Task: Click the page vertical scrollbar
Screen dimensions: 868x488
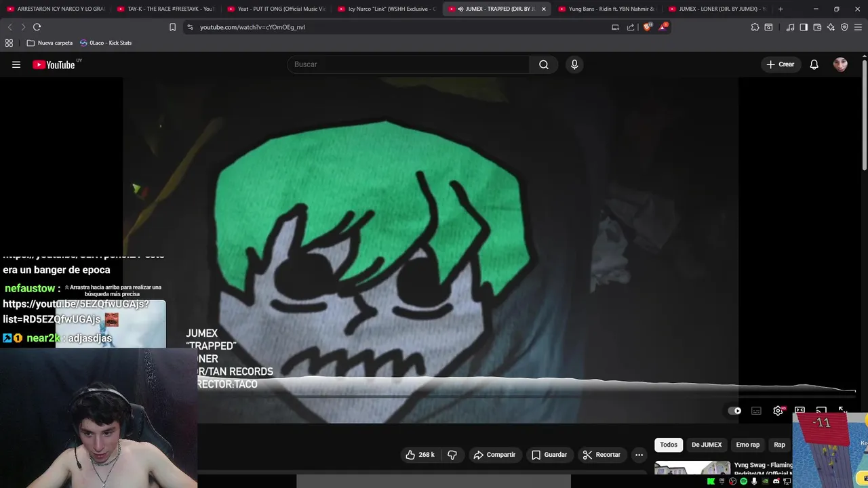Action: tap(865, 115)
